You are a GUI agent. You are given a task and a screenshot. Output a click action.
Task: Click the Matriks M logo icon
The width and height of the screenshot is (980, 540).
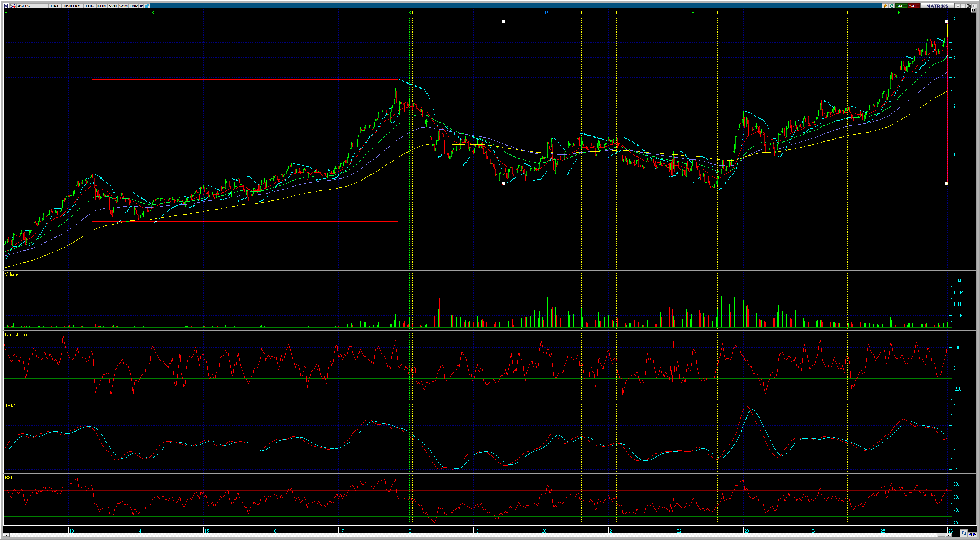coord(6,6)
